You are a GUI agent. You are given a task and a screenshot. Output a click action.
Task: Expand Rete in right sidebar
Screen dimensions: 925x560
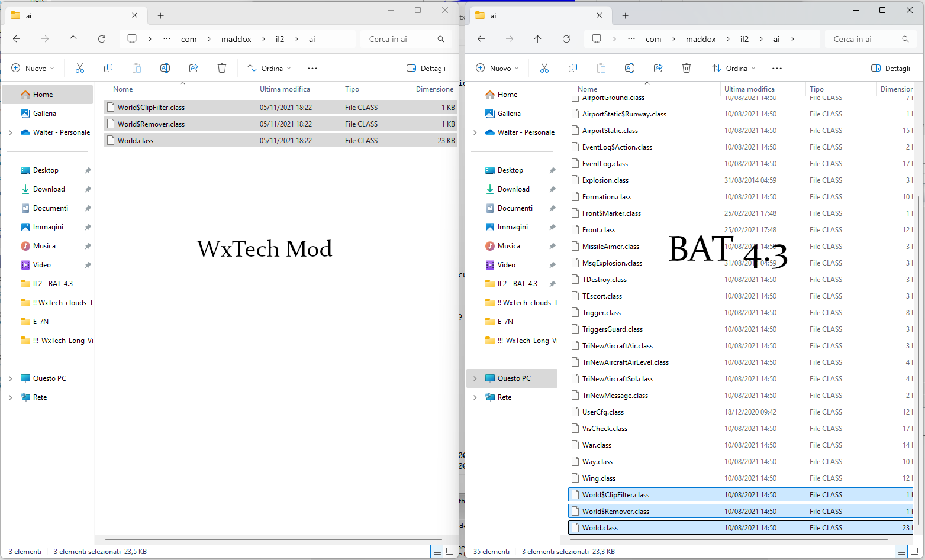pyautogui.click(x=475, y=397)
